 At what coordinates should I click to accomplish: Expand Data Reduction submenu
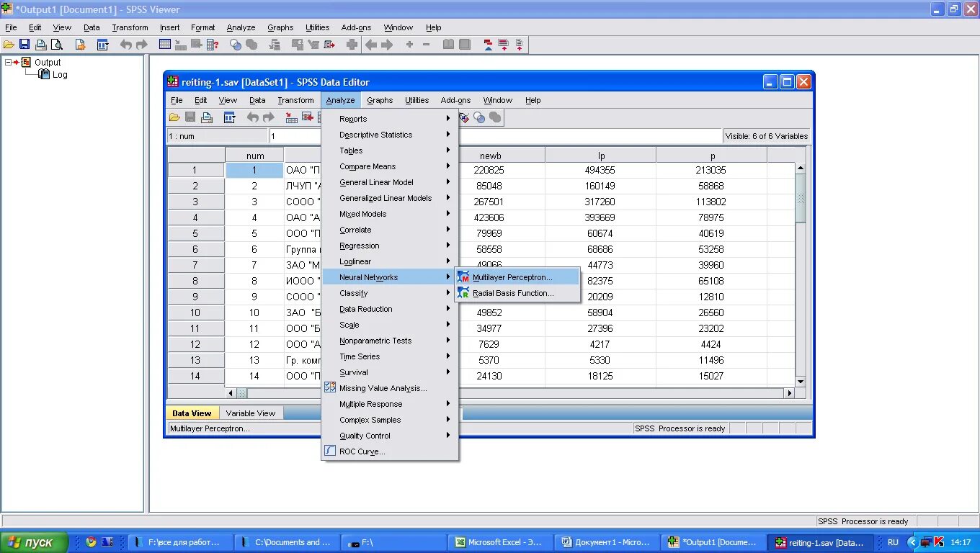click(x=390, y=309)
